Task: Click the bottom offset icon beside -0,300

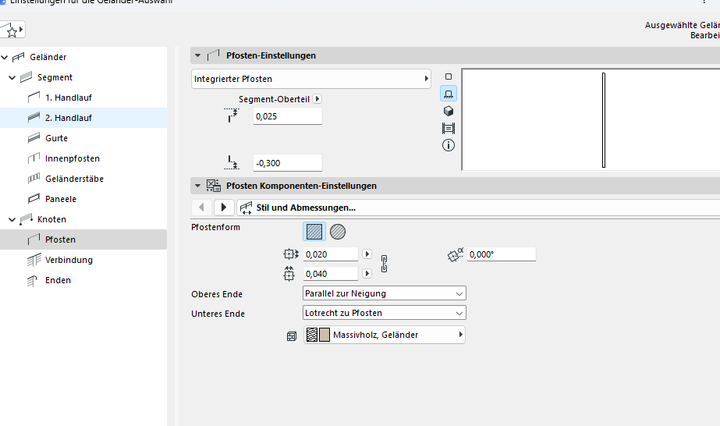Action: pyautogui.click(x=232, y=163)
